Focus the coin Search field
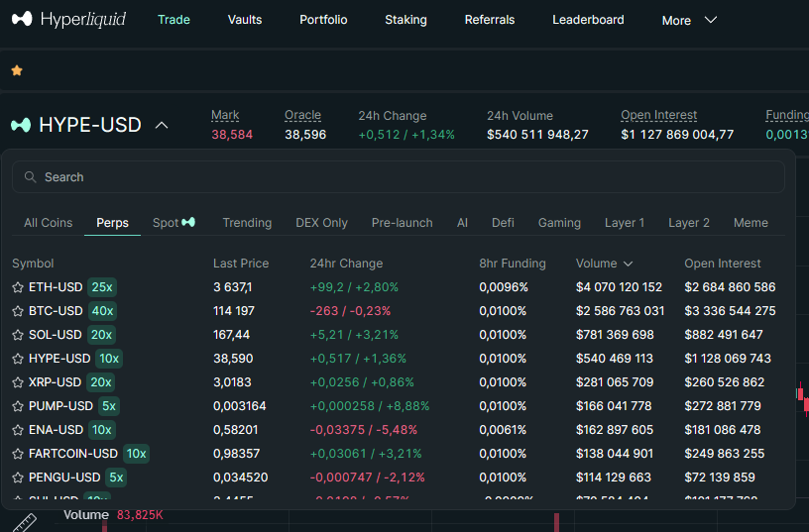809x532 pixels. click(x=399, y=176)
